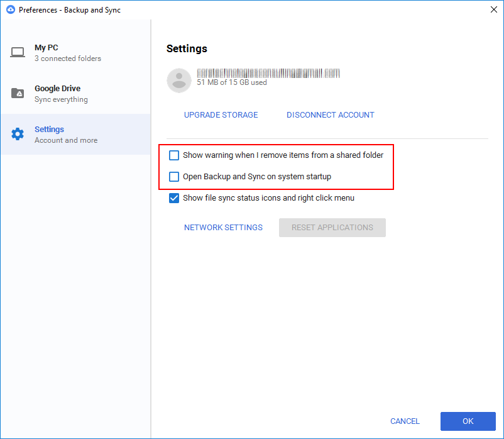The width and height of the screenshot is (504, 439).
Task: Click the 'Sync everything' subtitle
Action: click(61, 99)
